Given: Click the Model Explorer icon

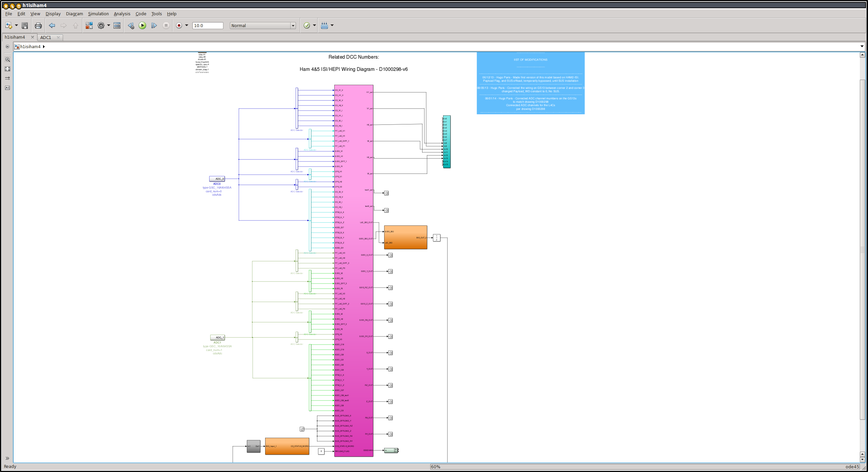Looking at the screenshot, I should click(x=117, y=25).
